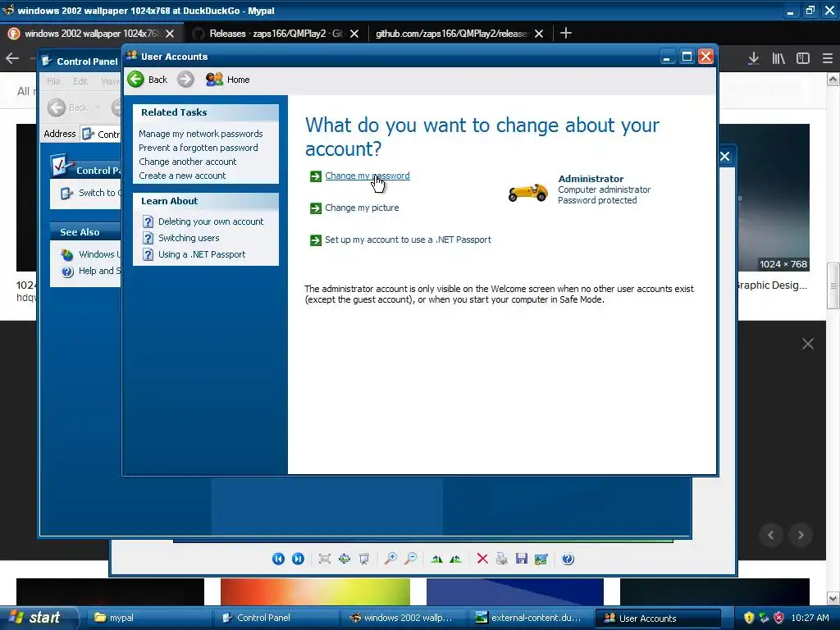Set up account to use .NET Passport
840x630 pixels.
(x=408, y=240)
